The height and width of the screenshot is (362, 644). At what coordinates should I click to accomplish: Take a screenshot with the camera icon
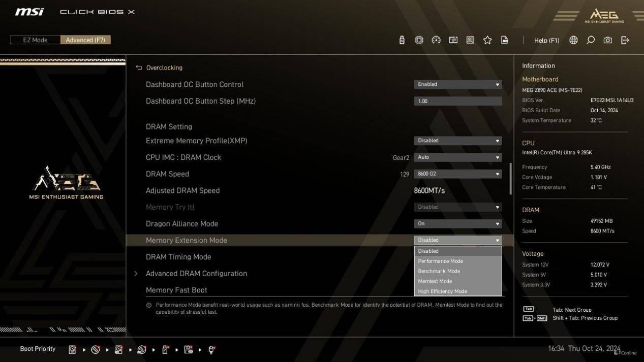pyautogui.click(x=608, y=40)
